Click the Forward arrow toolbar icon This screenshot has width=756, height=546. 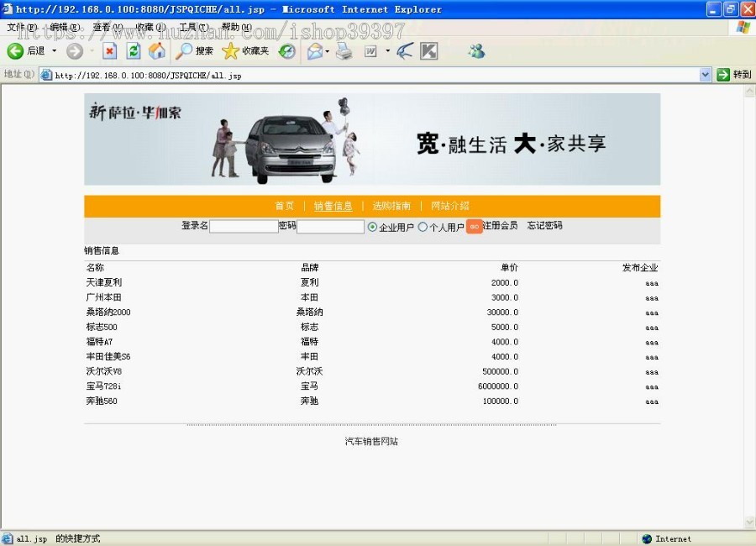point(75,50)
